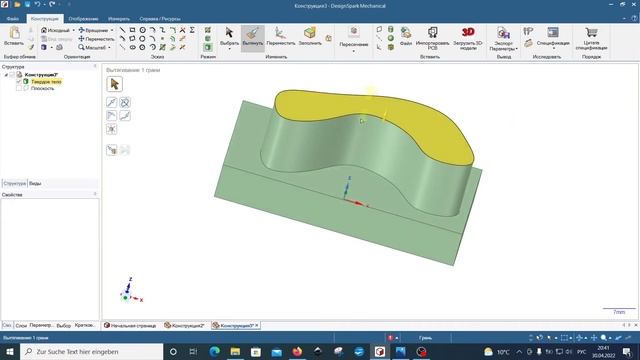Image resolution: width=640 pixels, height=360 pixels.
Task: Click in Windows search box
Action: pos(92,352)
